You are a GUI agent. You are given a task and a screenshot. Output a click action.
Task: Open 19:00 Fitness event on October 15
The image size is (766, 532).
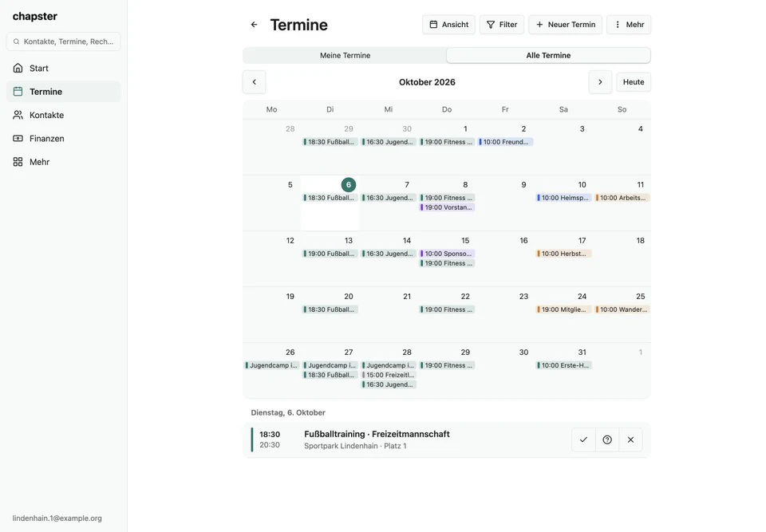point(447,263)
